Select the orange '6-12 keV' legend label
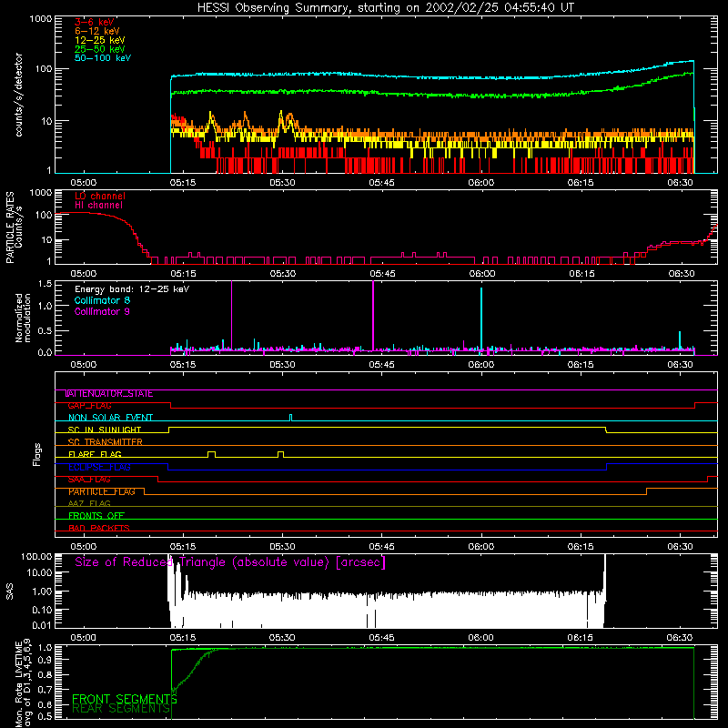This screenshot has height=728, width=728. [x=97, y=31]
